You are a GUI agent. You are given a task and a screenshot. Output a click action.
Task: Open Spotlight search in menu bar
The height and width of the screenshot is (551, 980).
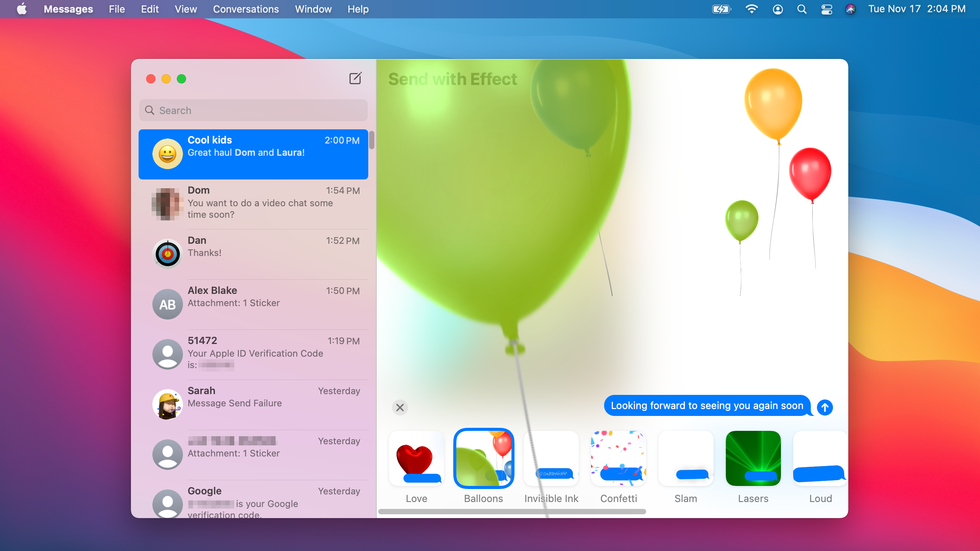[x=802, y=9]
